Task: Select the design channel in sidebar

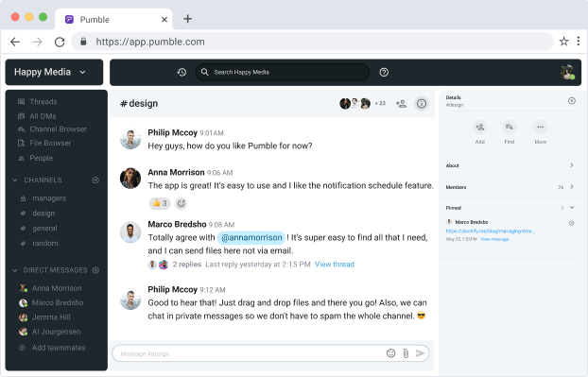Action: point(38,214)
